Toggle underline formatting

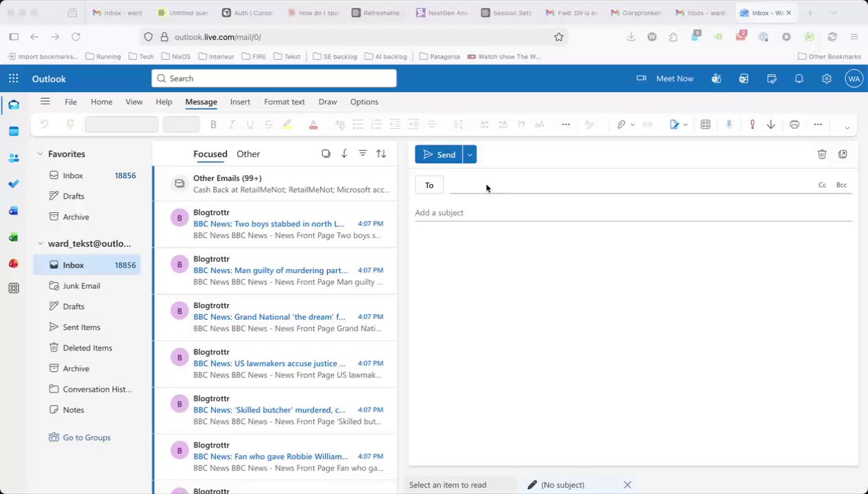pos(250,124)
